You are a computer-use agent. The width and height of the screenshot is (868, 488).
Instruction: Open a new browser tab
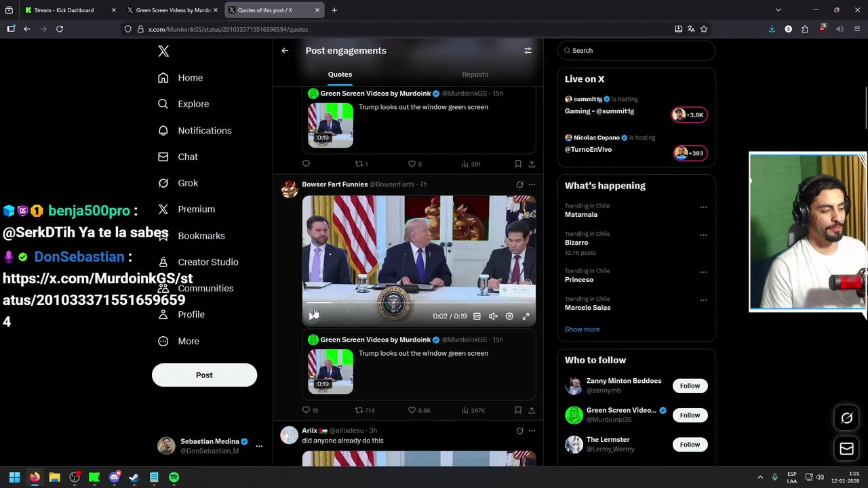pos(334,10)
